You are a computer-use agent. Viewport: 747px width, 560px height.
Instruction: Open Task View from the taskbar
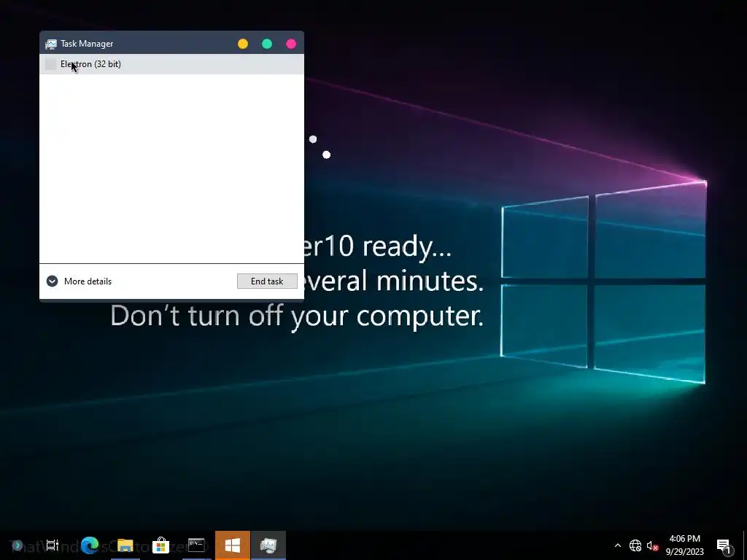tap(53, 545)
